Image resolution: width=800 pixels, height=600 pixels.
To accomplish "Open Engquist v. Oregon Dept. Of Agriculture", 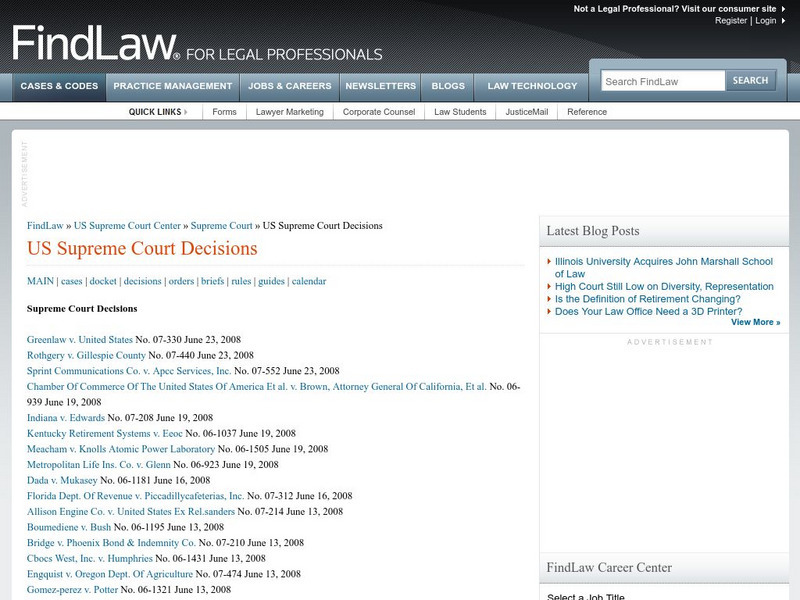I will (110, 574).
